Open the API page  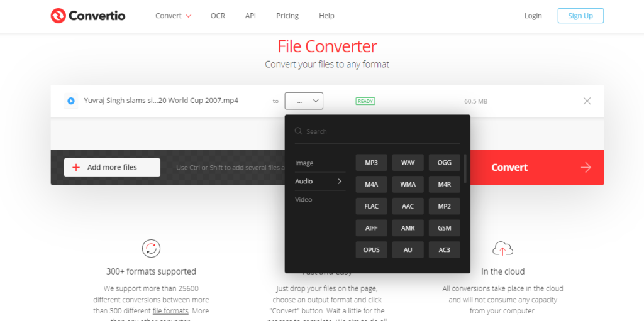[x=250, y=16]
